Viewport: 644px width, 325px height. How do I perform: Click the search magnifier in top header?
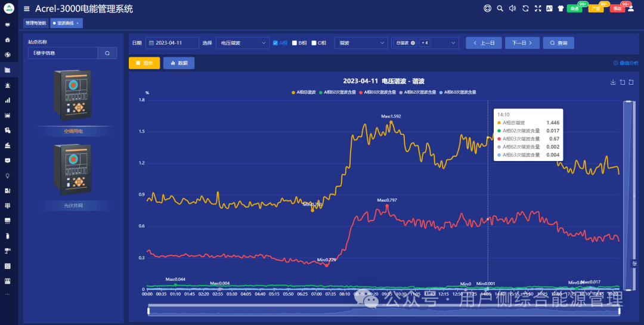point(500,8)
